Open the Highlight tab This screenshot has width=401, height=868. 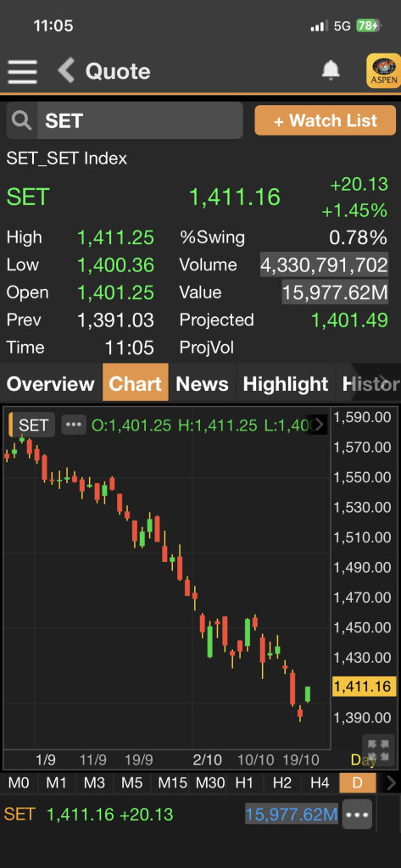click(x=286, y=384)
